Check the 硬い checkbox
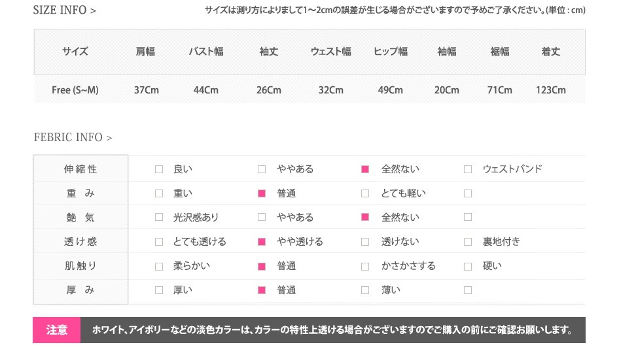619x364 pixels. pyautogui.click(x=468, y=266)
